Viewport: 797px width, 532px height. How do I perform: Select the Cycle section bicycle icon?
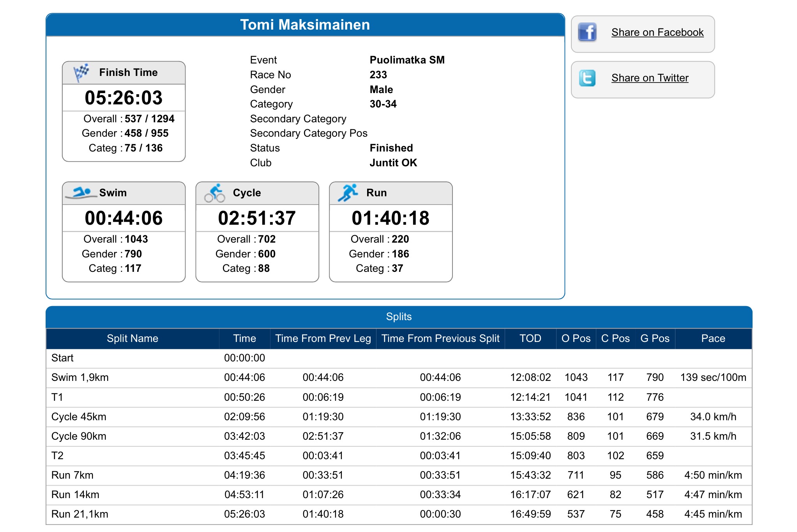(216, 192)
